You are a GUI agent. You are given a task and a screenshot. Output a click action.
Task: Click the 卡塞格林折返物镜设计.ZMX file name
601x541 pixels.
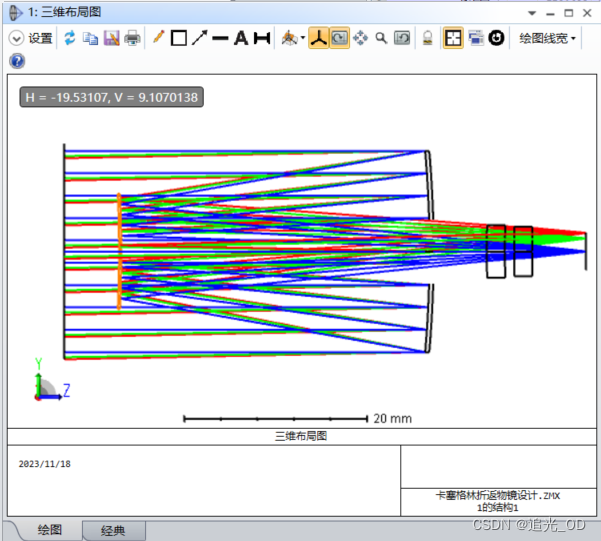point(498,495)
